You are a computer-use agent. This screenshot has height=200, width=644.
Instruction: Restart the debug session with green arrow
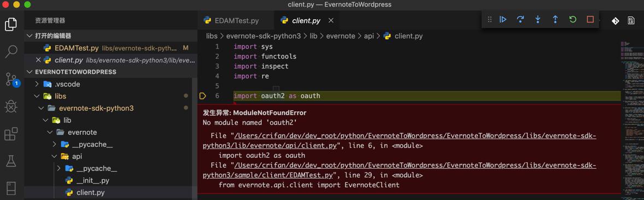(x=572, y=19)
